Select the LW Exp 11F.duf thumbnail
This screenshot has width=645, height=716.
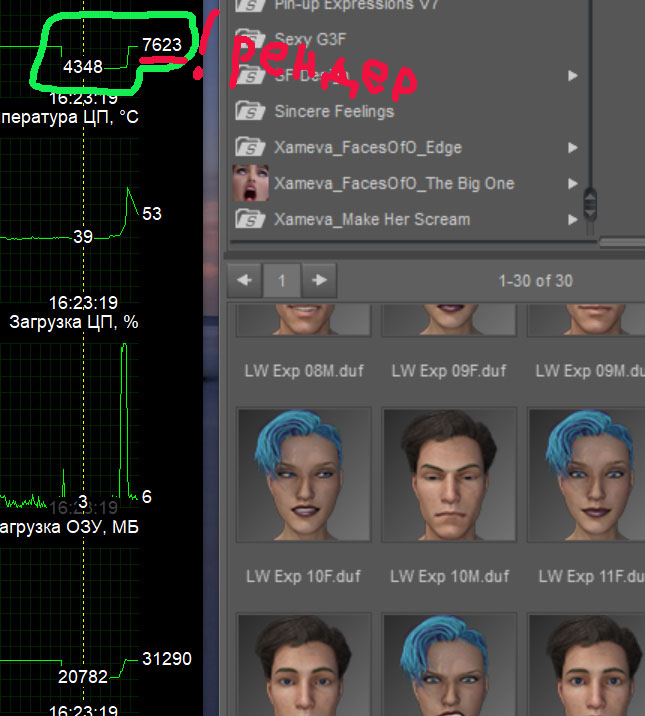[x=587, y=475]
